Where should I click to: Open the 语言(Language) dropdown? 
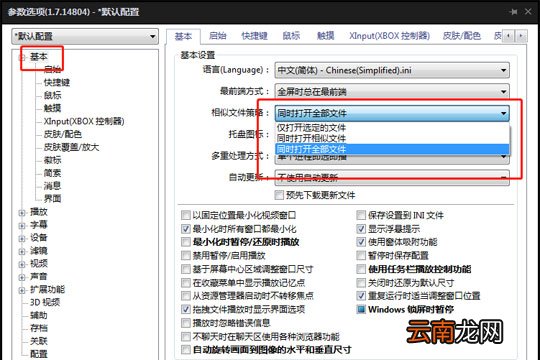(x=392, y=70)
